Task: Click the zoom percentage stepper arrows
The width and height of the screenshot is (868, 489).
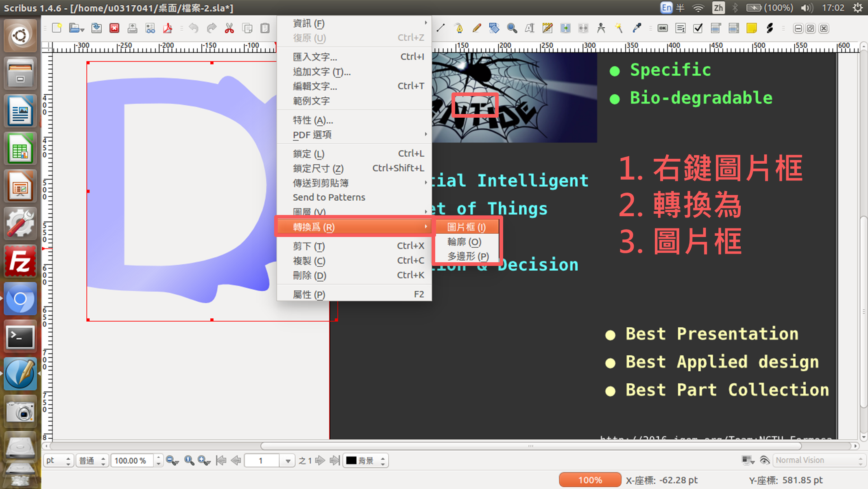Action: pyautogui.click(x=158, y=460)
